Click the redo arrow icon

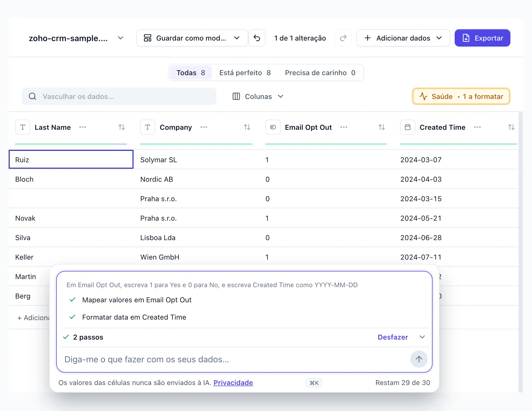coord(343,38)
